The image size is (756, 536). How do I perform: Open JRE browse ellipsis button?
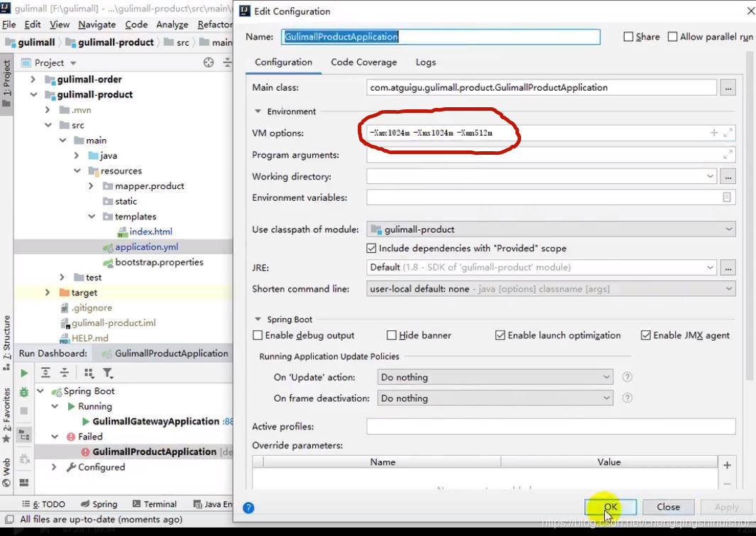pos(728,267)
